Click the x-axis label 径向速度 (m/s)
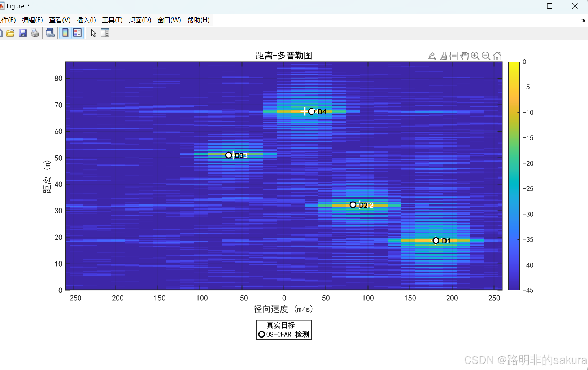Viewport: 588px width, 370px height. point(283,309)
